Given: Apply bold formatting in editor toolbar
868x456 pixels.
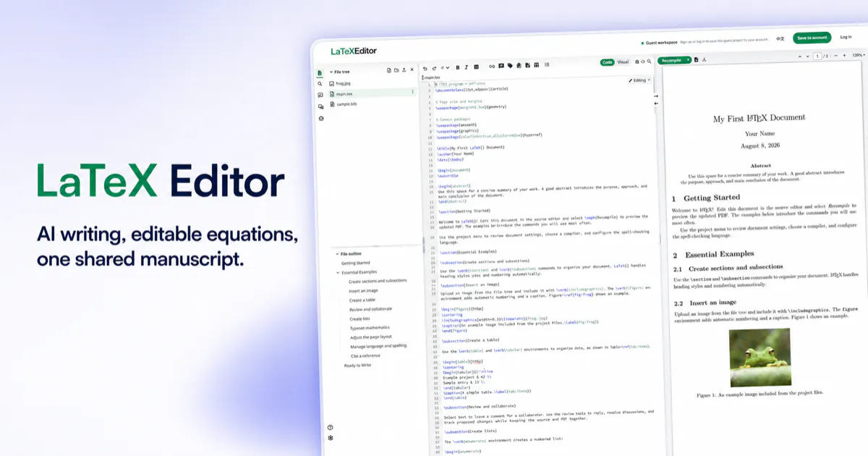Looking at the screenshot, I should [x=458, y=67].
